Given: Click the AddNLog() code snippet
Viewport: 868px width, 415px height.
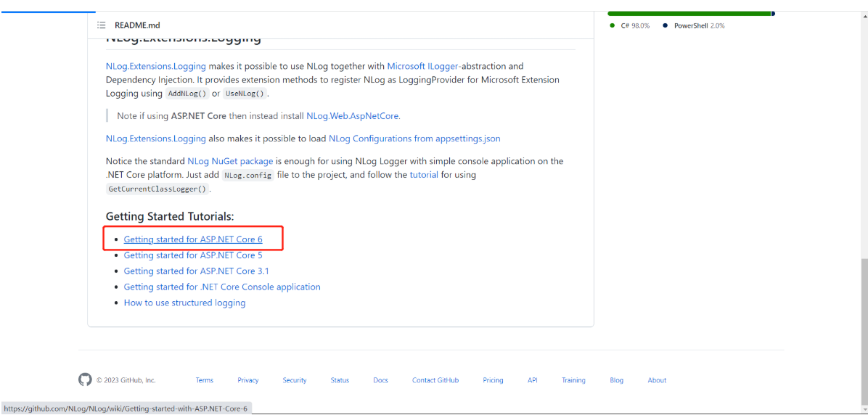Looking at the screenshot, I should tap(187, 94).
